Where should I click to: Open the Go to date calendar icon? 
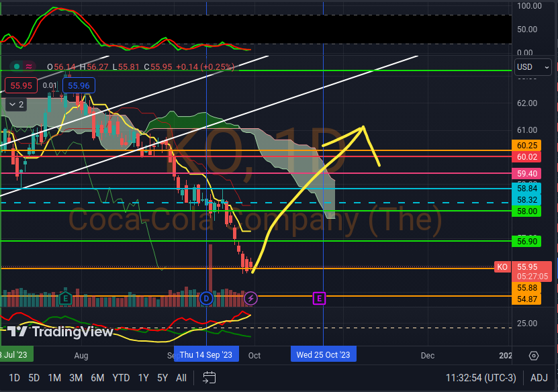[x=210, y=378]
